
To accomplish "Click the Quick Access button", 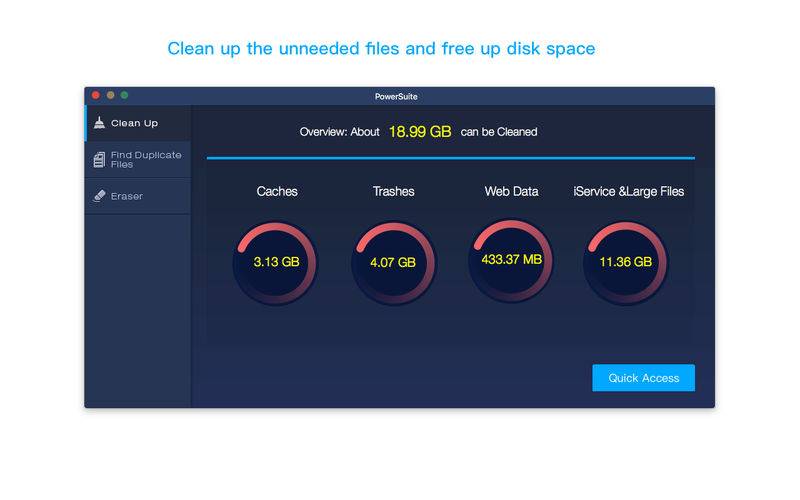I will point(643,378).
